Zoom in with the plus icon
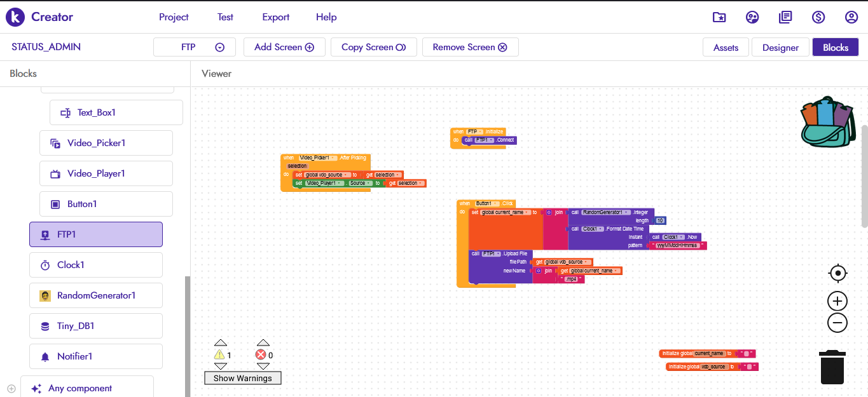Image resolution: width=868 pixels, height=397 pixels. click(837, 301)
